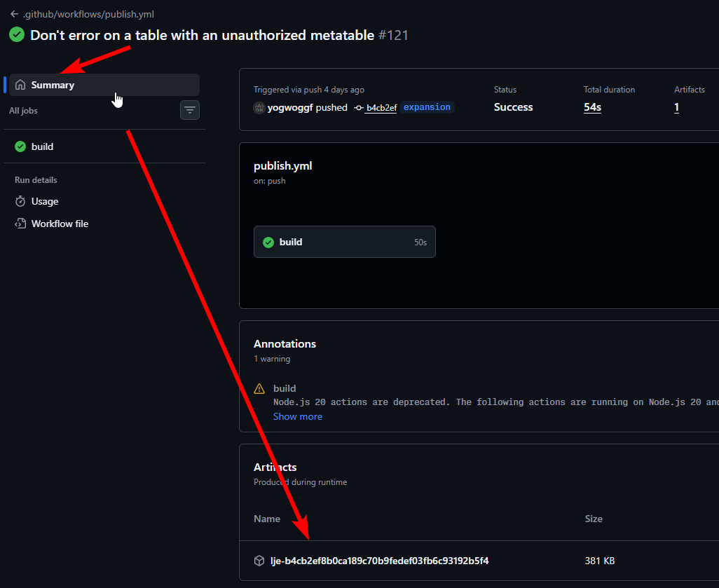The width and height of the screenshot is (719, 588).
Task: Click the back arrow to publish.yml workflow
Action: pos(14,14)
